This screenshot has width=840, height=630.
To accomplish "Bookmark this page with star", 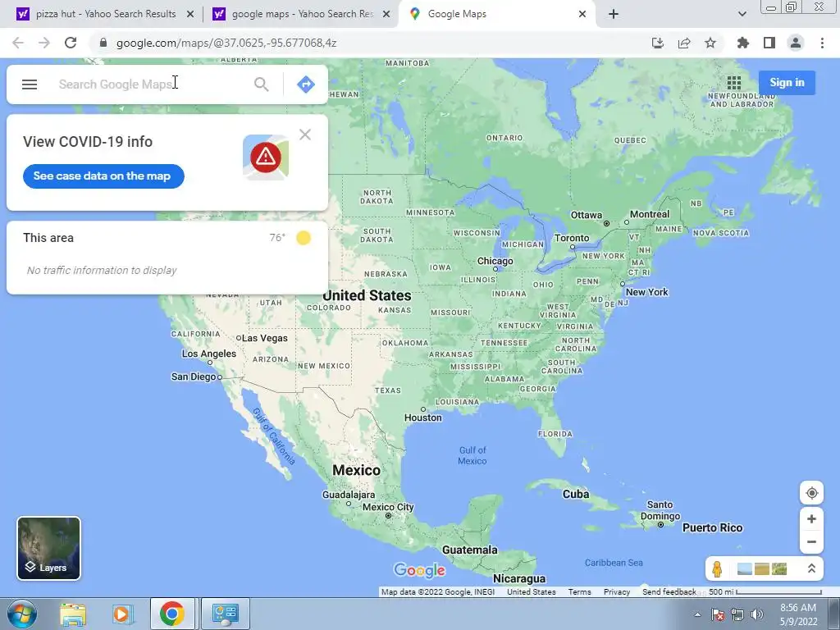I will pos(710,43).
